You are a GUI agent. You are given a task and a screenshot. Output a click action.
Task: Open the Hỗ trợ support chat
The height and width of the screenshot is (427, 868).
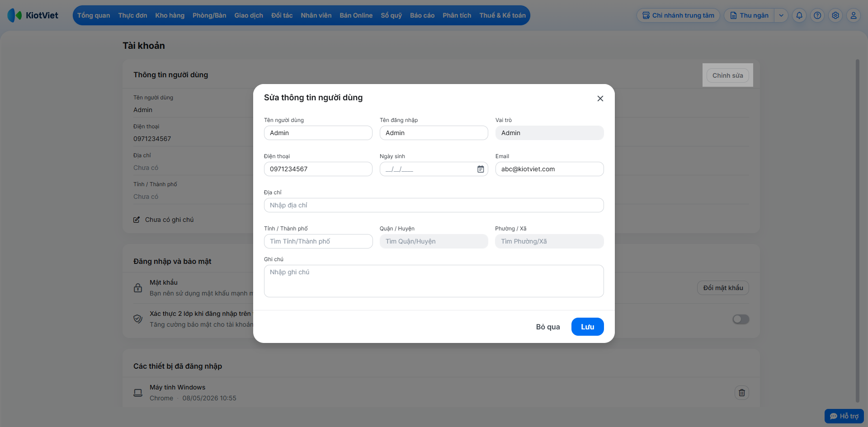point(844,416)
